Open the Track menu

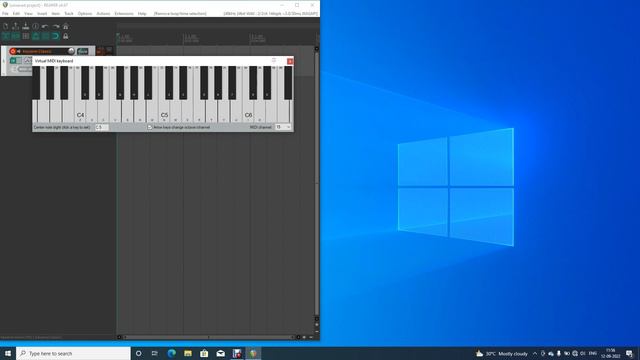(x=69, y=13)
